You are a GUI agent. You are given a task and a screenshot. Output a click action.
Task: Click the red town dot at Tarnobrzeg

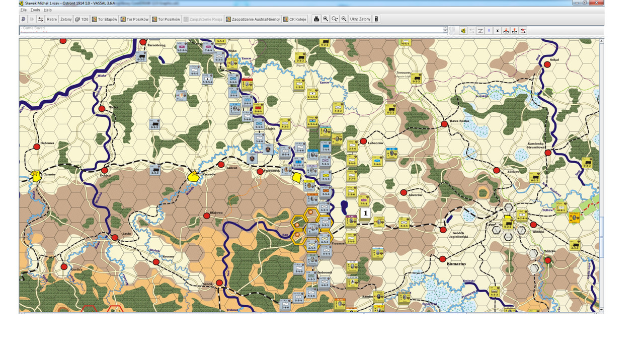(143, 42)
